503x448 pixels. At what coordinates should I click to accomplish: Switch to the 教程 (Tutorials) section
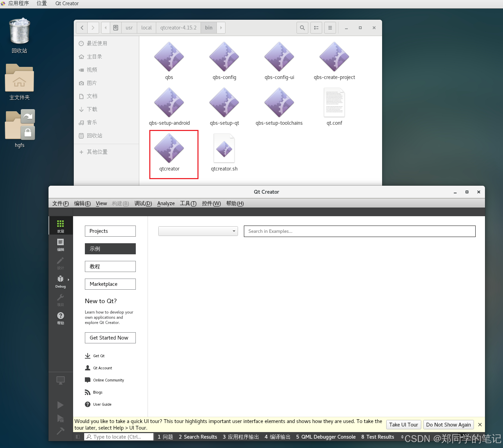point(110,266)
